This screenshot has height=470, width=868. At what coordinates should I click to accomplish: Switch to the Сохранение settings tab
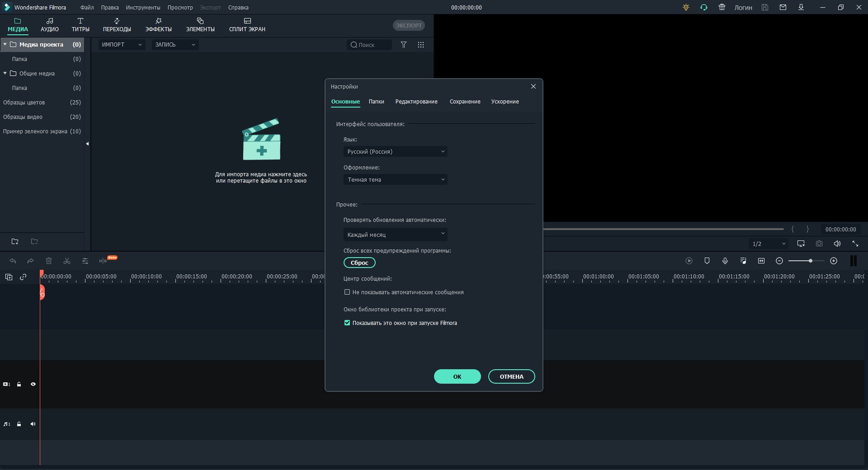coord(465,102)
